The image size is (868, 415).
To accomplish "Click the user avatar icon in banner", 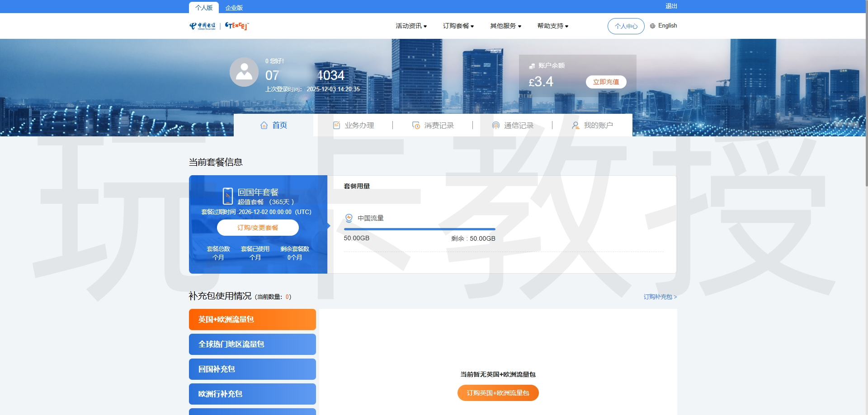I will coord(244,72).
